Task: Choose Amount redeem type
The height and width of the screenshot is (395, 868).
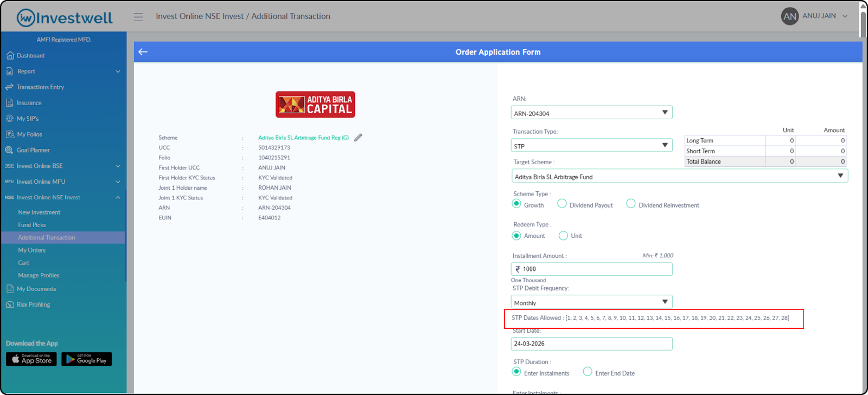Action: click(516, 236)
